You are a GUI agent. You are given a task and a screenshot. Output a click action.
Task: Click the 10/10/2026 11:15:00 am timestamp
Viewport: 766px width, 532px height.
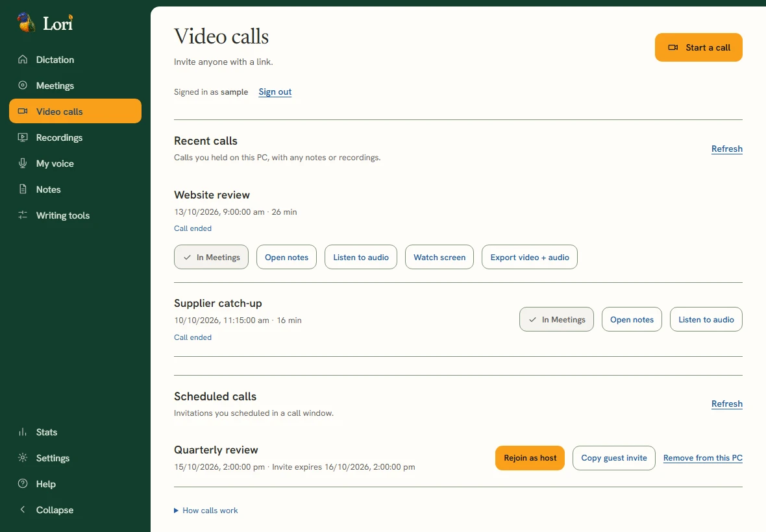pyautogui.click(x=222, y=320)
